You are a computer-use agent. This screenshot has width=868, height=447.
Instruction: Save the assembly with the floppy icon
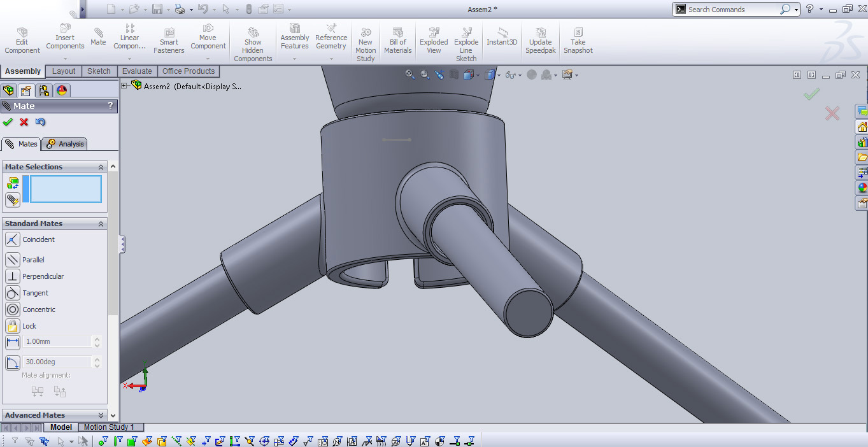click(x=157, y=9)
